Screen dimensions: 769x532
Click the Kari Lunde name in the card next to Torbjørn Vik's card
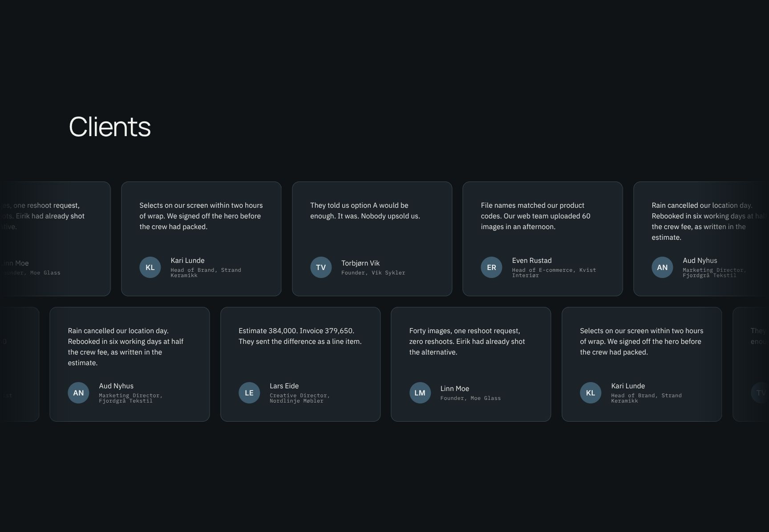coord(187,260)
